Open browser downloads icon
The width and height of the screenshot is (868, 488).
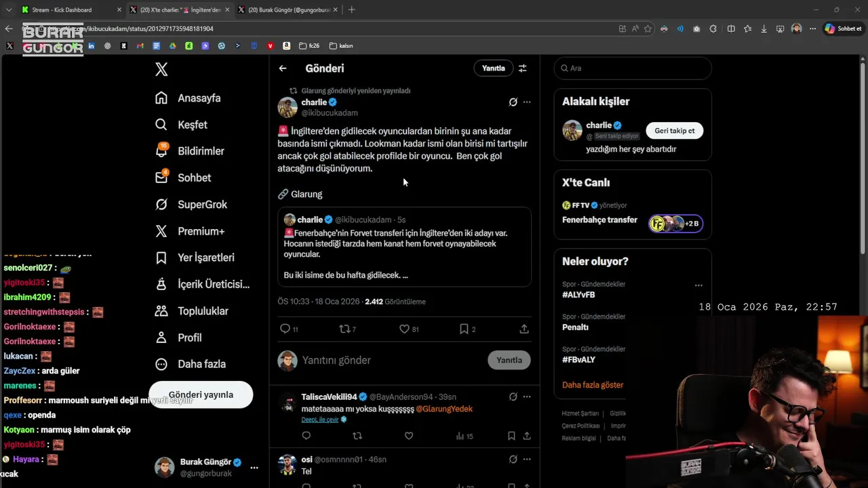pos(764,28)
